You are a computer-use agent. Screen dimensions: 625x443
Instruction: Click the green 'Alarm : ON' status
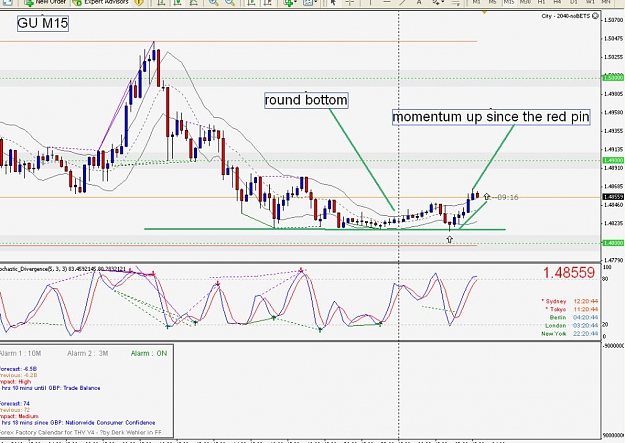click(x=149, y=353)
